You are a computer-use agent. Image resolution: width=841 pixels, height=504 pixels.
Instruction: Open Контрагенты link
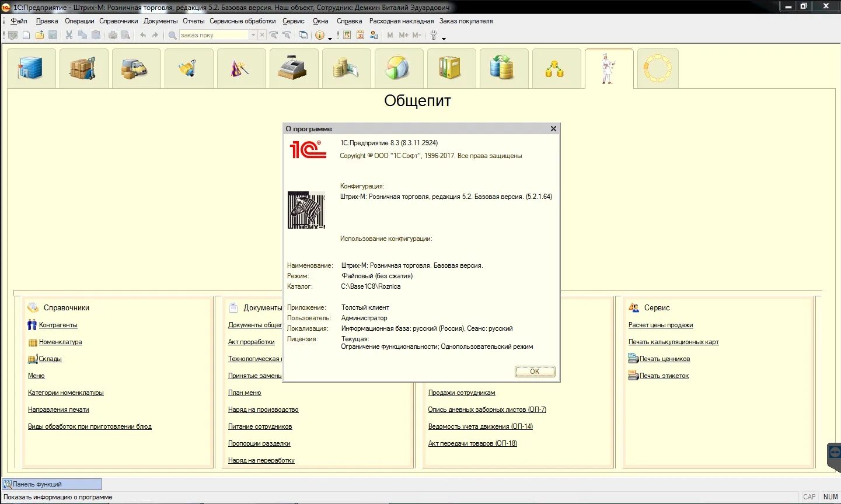pos(58,325)
